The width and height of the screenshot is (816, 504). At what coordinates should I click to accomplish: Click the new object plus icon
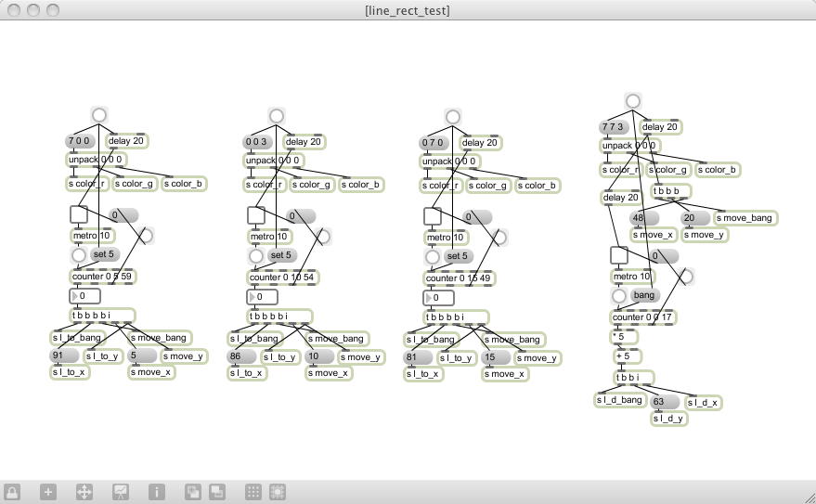point(48,492)
